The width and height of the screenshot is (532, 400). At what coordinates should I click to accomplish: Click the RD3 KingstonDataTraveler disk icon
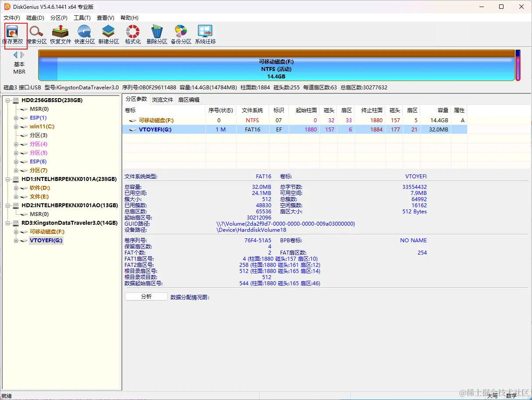tap(16, 223)
